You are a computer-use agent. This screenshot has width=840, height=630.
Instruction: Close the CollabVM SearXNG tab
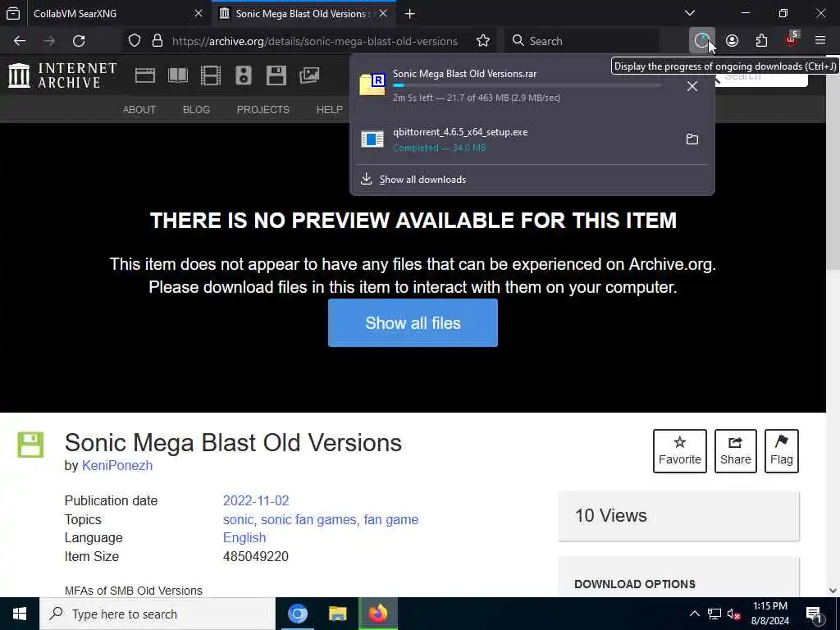(199, 13)
